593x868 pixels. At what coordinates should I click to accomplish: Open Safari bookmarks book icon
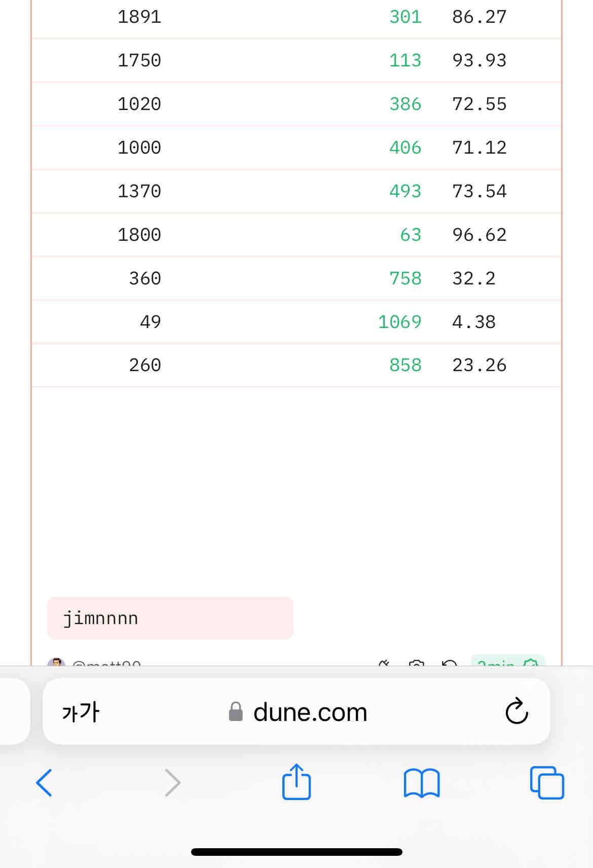(x=422, y=783)
